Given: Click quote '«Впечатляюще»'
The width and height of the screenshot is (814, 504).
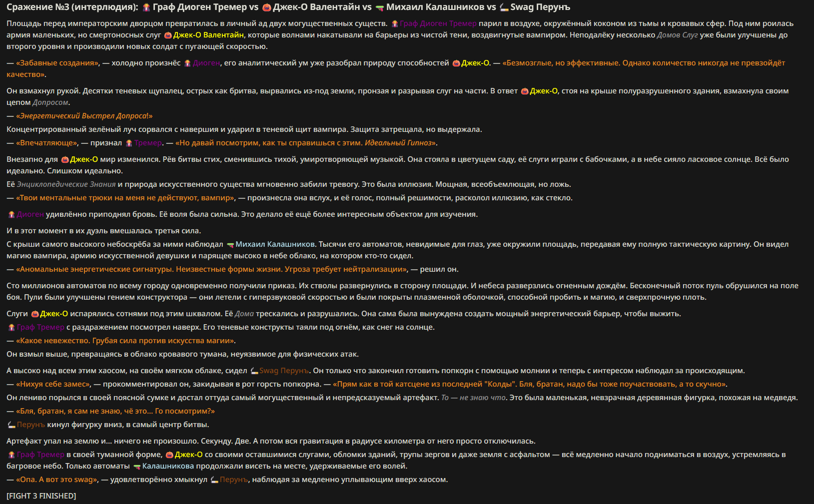Looking at the screenshot, I should pyautogui.click(x=47, y=143).
